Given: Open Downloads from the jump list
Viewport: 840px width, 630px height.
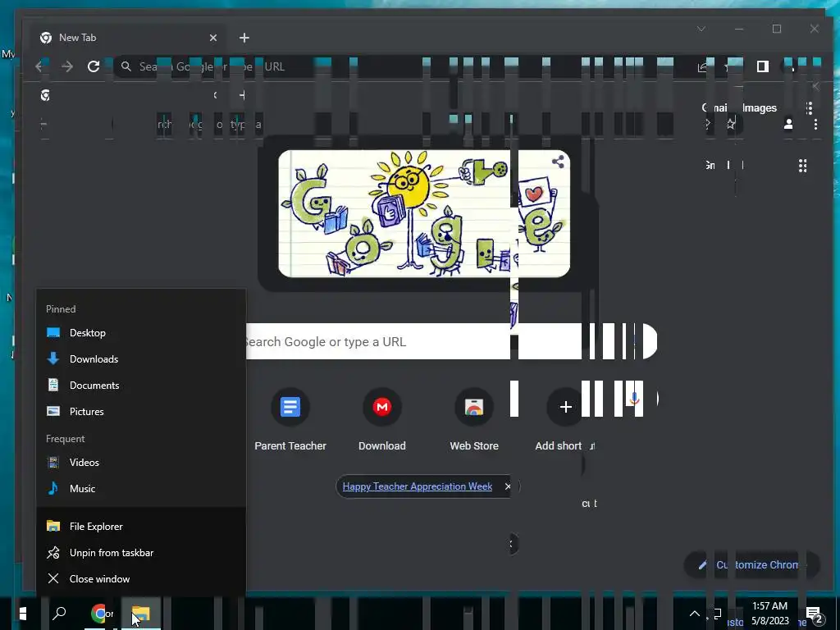Looking at the screenshot, I should [x=141, y=359].
